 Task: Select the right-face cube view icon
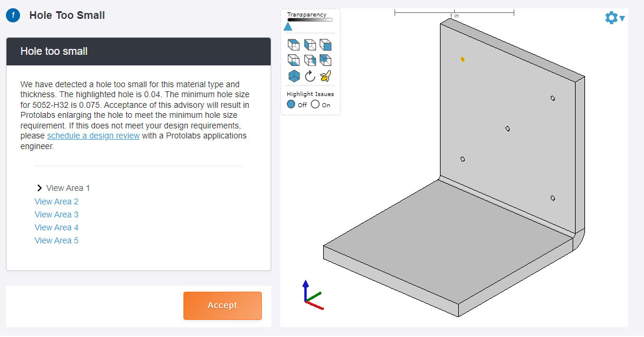click(310, 60)
